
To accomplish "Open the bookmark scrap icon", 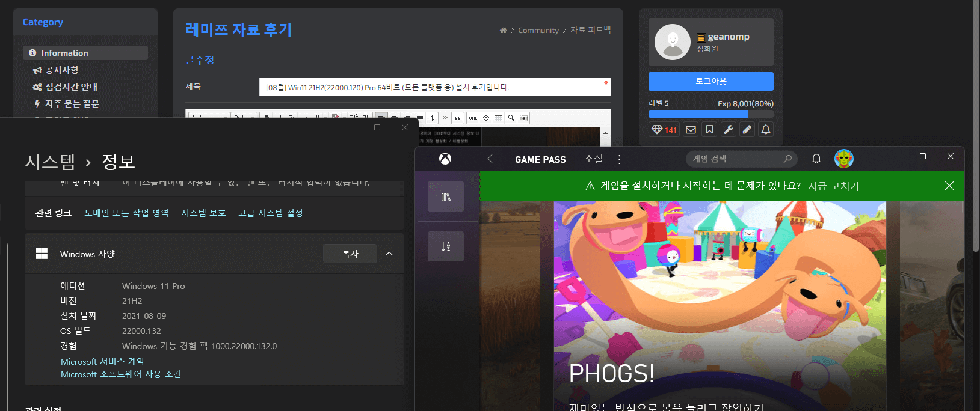I will (710, 129).
